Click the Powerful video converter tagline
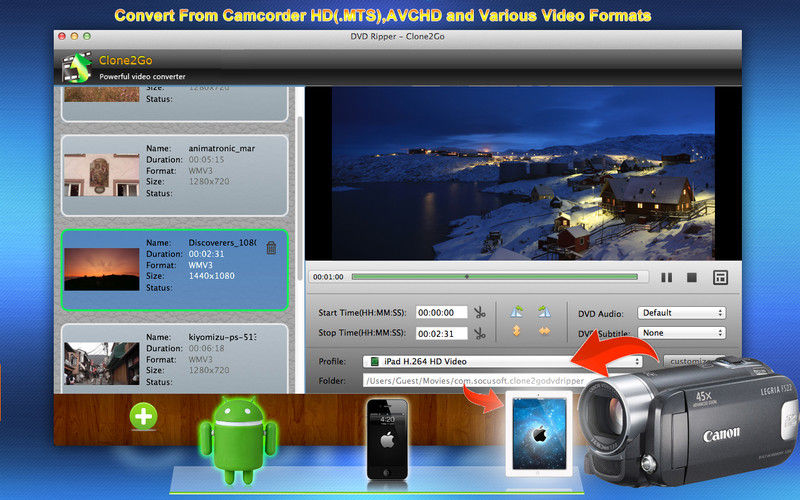The height and width of the screenshot is (500, 800). point(142,77)
